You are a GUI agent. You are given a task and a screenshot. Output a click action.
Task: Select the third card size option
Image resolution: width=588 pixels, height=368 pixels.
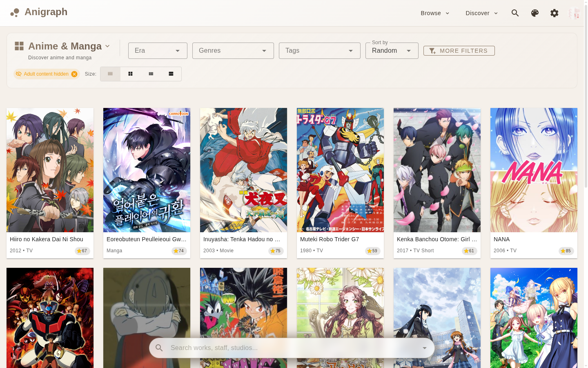[151, 74]
